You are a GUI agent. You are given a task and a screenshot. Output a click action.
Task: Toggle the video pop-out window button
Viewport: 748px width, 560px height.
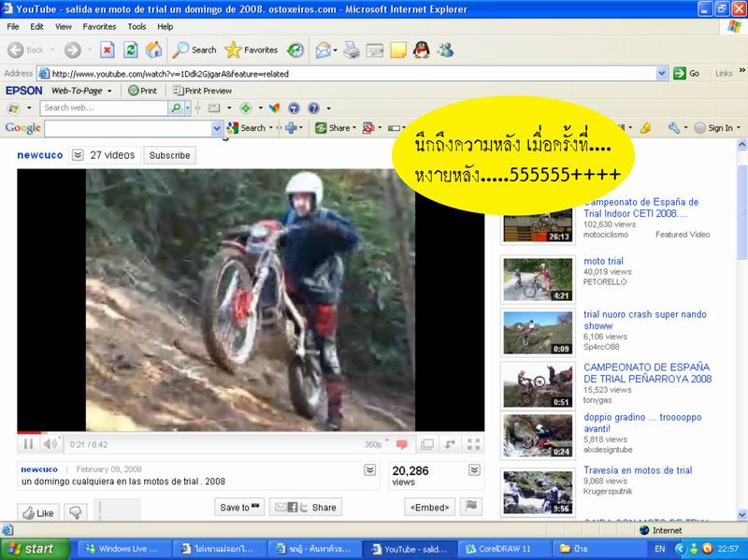[450, 444]
